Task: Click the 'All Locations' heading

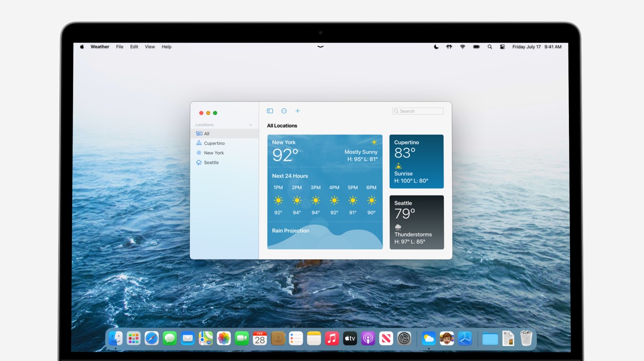Action: tap(282, 126)
